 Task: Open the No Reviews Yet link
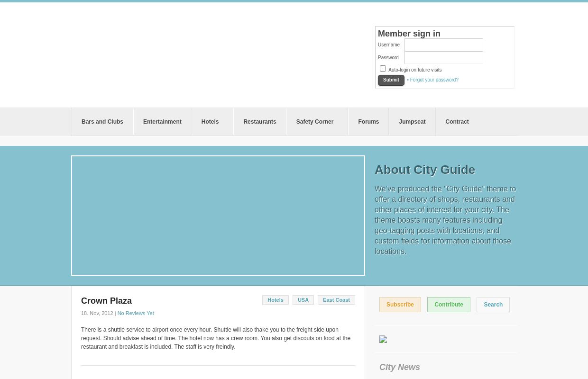click(136, 313)
